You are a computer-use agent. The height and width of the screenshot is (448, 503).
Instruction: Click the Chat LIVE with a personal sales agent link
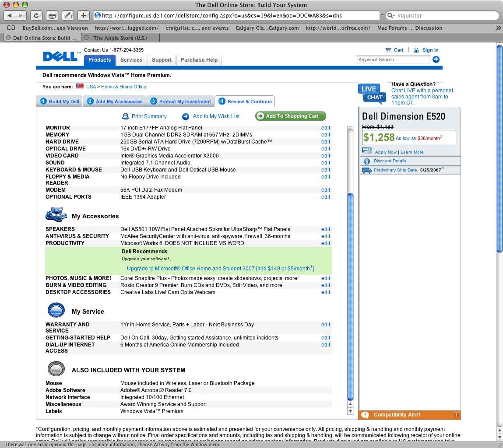(422, 97)
